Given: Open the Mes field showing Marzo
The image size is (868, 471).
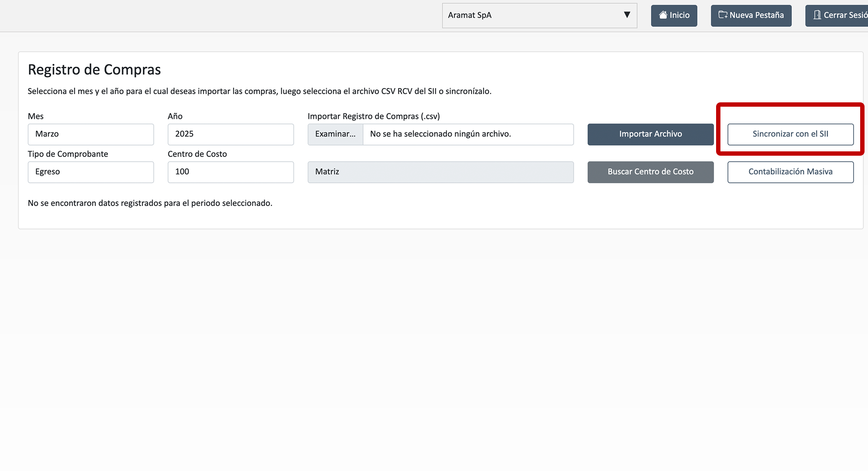Looking at the screenshot, I should click(91, 134).
